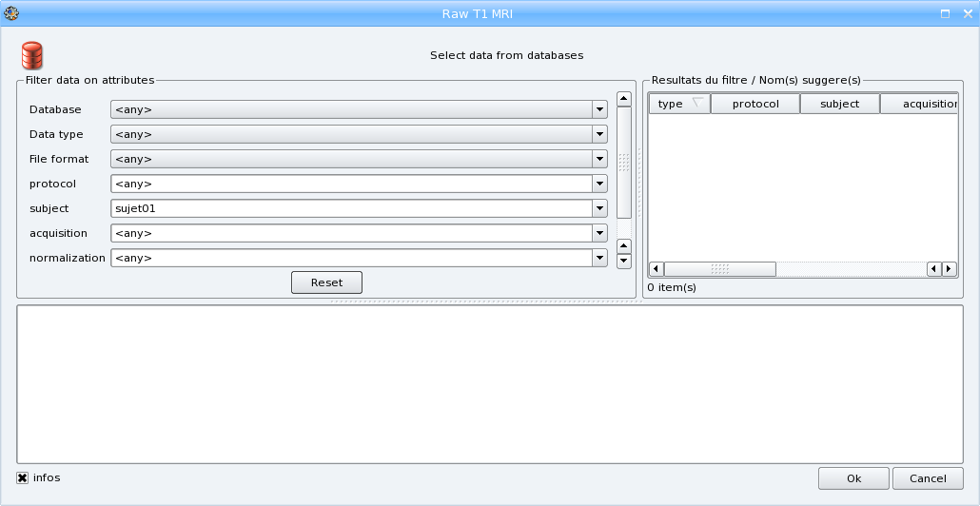
Task: Maximize the Raw T1 MRI window
Action: [x=946, y=13]
